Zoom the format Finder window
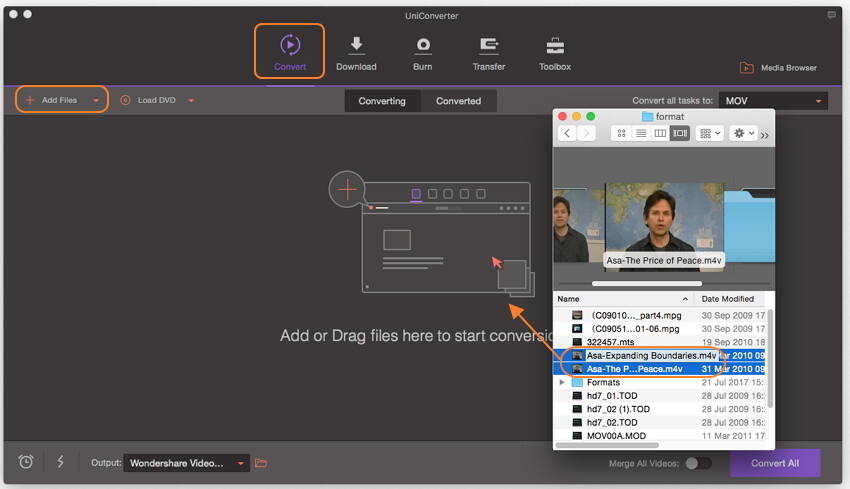This screenshot has height=489, width=850. tap(590, 117)
